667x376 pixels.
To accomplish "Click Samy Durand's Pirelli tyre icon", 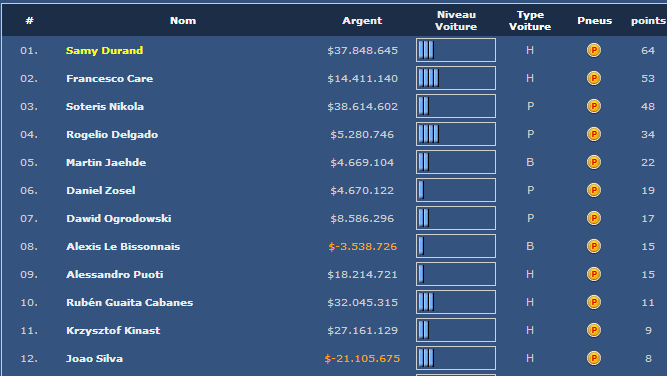I will (x=594, y=50).
